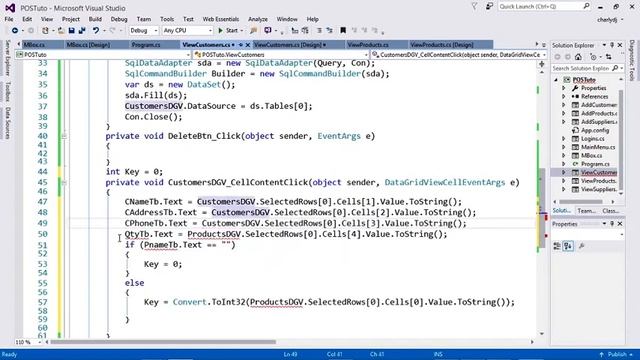Image resolution: width=640 pixels, height=360 pixels.
Task: Open the Server Explorer side tab
Action: 7,58
